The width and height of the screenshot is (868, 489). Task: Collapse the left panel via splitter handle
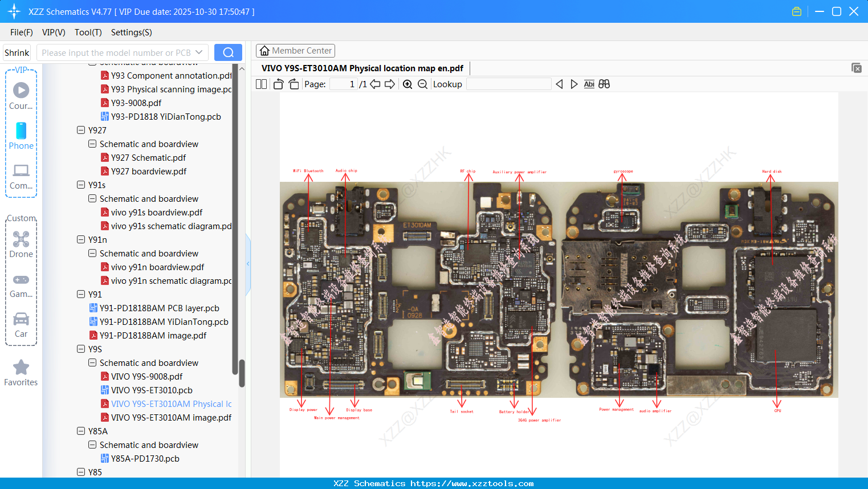[248, 264]
